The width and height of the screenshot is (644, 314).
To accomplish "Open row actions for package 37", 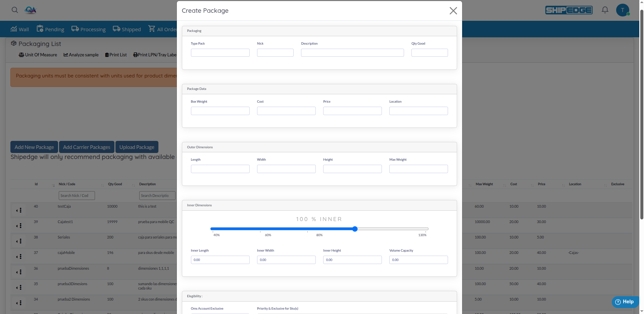I will 19,257.
